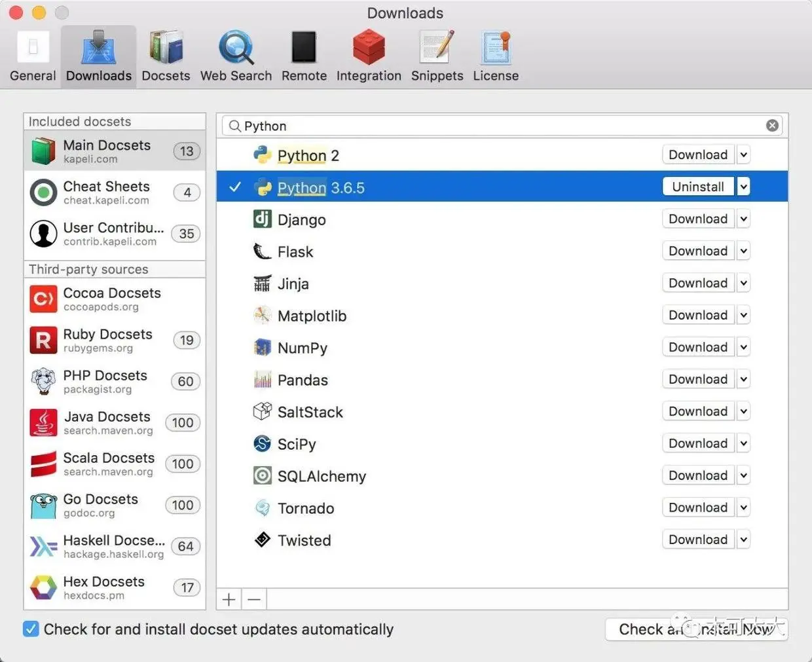Open version dropdown for SQLAlchemy

tap(743, 475)
